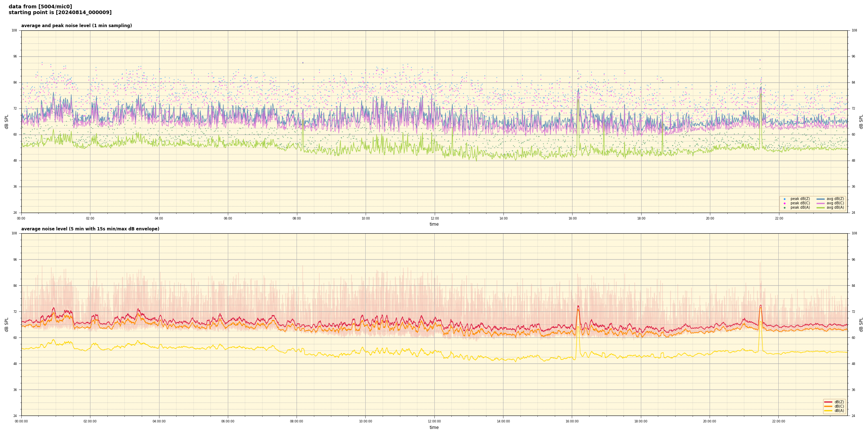Click the avg dB(C) pink legend line
The height and width of the screenshot is (434, 868).
click(821, 203)
